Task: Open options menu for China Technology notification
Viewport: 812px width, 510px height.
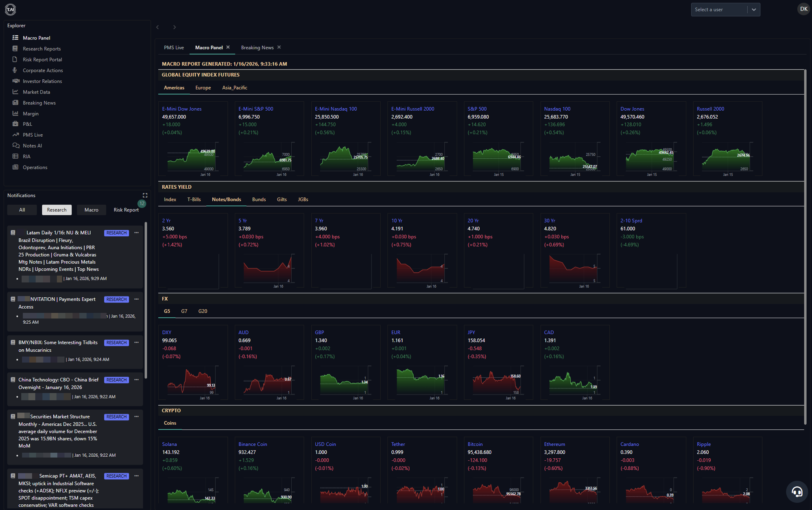Action: 136,379
